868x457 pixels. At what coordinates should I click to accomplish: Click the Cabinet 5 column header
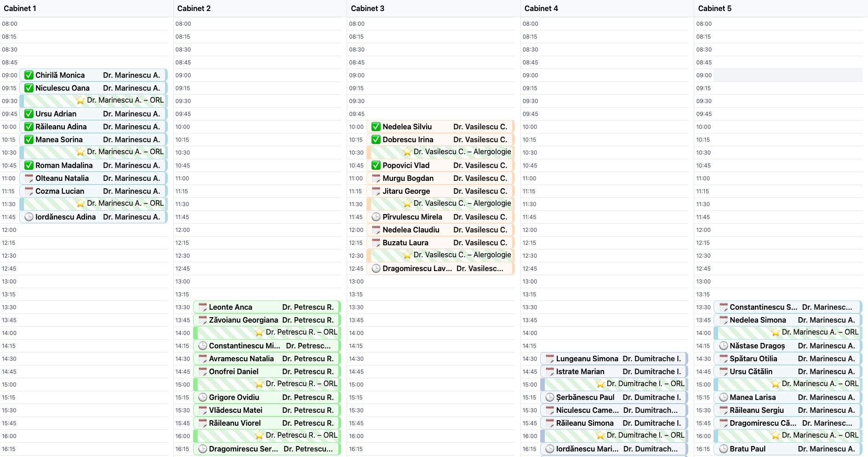pos(781,8)
